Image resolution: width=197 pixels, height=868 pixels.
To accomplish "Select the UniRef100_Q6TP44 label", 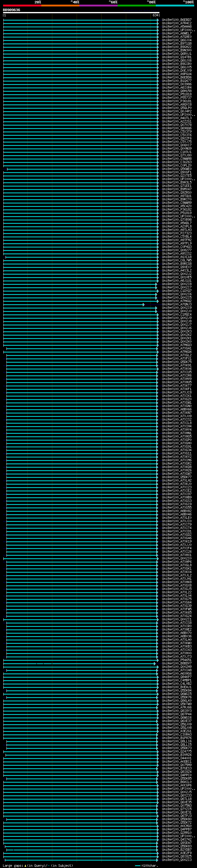I will click(x=176, y=714).
